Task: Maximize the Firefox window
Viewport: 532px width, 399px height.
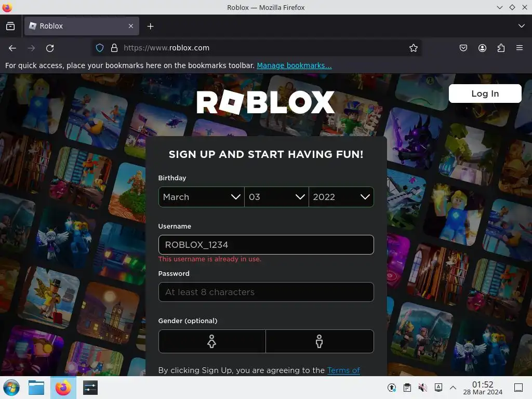Action: (x=512, y=7)
